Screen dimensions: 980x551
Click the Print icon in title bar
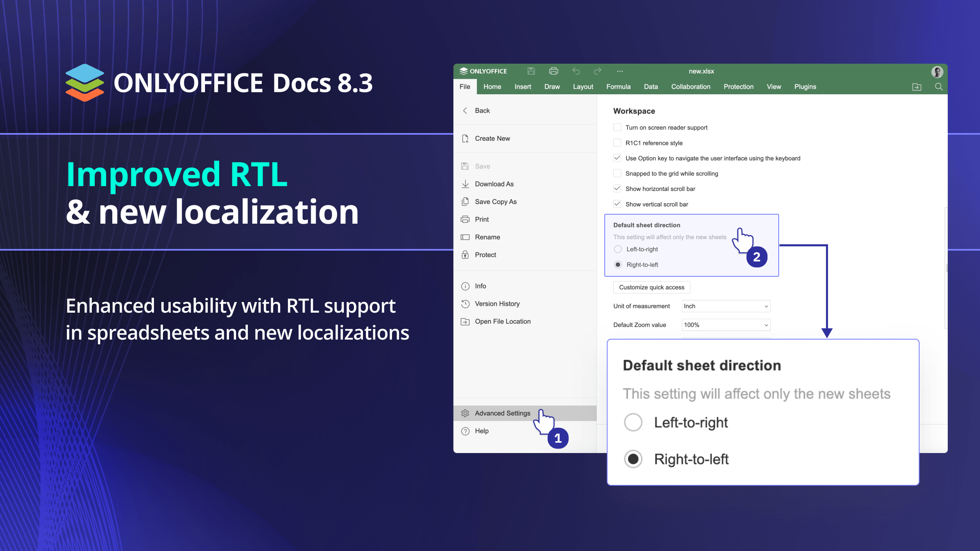553,71
